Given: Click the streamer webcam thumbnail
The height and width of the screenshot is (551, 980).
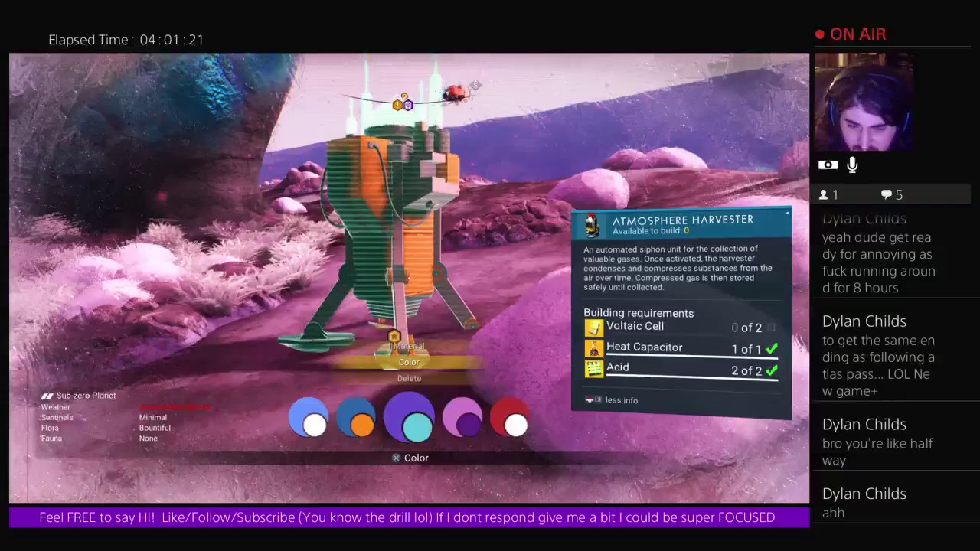Looking at the screenshot, I should point(863,102).
